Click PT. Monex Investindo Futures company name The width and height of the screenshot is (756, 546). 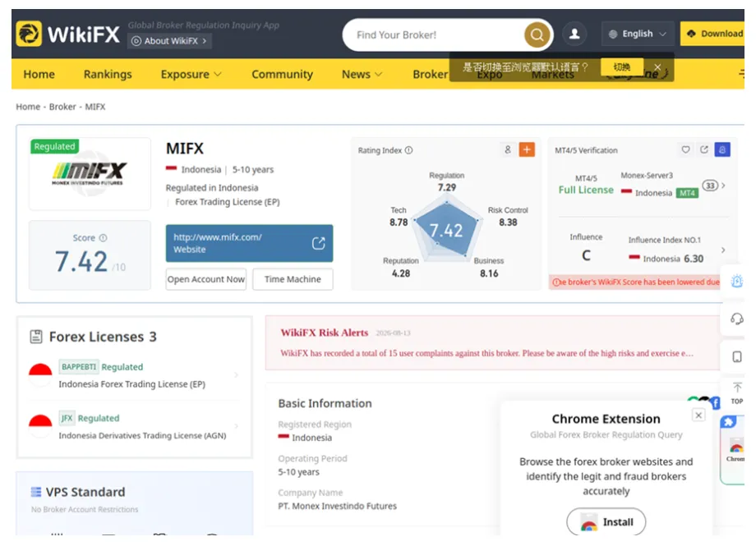(337, 506)
